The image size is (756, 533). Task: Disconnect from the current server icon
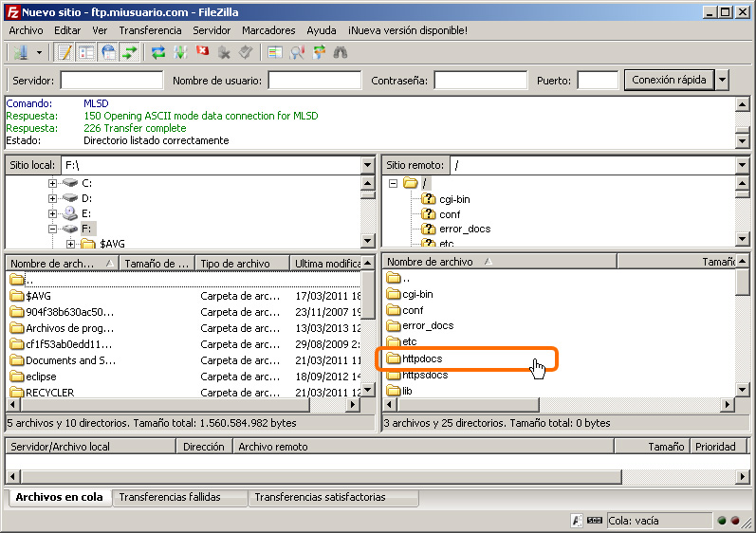[x=224, y=52]
